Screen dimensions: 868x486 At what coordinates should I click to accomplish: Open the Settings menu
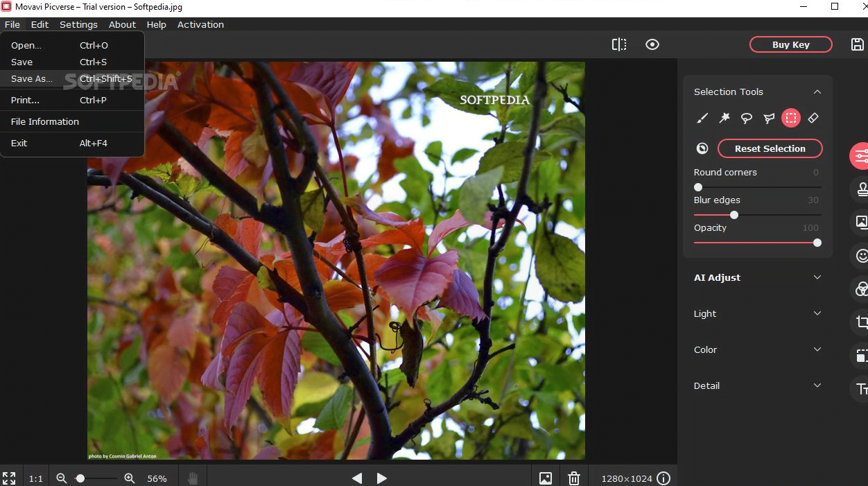(78, 24)
